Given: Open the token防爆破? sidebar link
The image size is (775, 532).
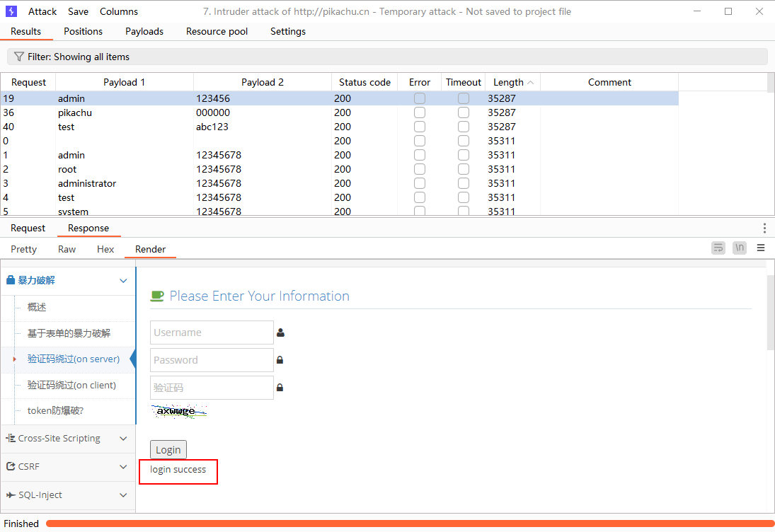Looking at the screenshot, I should tap(60, 410).
